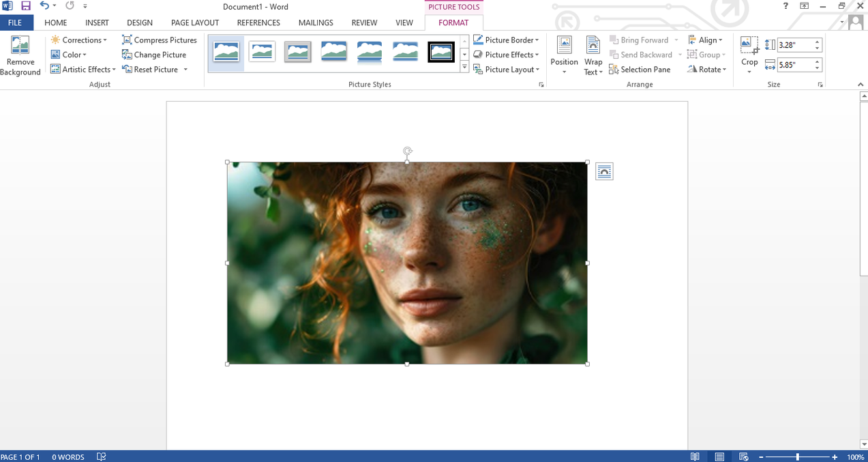Open the Picture Border dropdown
868x462 pixels.
click(x=506, y=40)
